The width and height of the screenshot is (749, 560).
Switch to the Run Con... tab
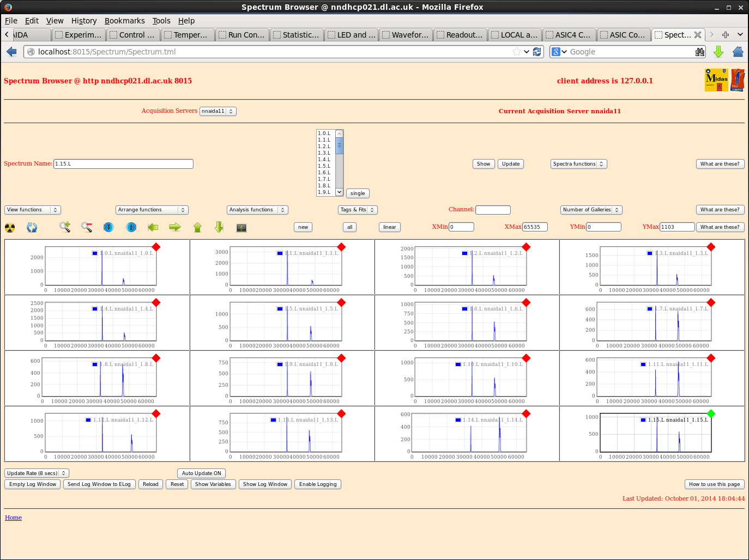tap(242, 35)
